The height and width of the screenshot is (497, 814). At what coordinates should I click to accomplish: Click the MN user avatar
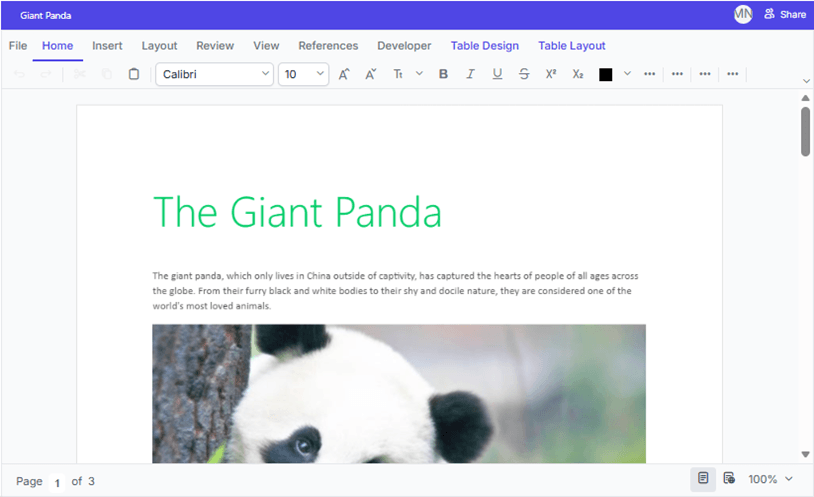coord(743,15)
